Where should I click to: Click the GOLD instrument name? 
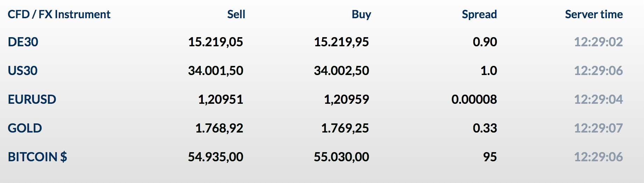(x=25, y=128)
